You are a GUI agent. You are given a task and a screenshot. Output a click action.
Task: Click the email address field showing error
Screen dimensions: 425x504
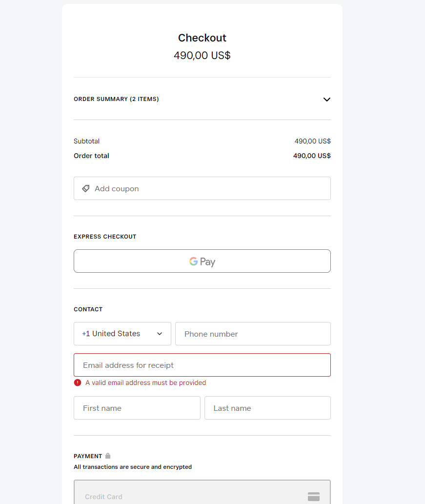tap(202, 365)
